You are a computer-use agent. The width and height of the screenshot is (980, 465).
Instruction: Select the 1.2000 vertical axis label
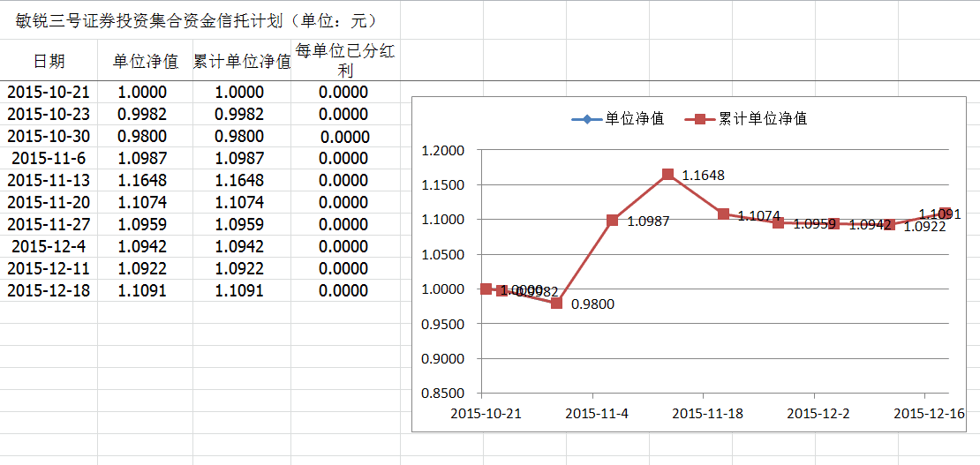click(444, 150)
